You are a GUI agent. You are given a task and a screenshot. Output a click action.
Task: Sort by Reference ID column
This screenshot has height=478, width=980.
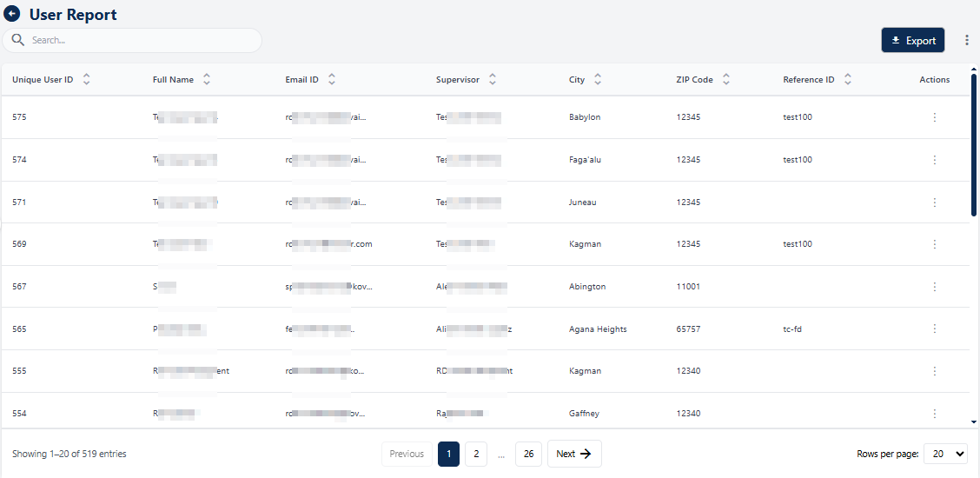847,79
